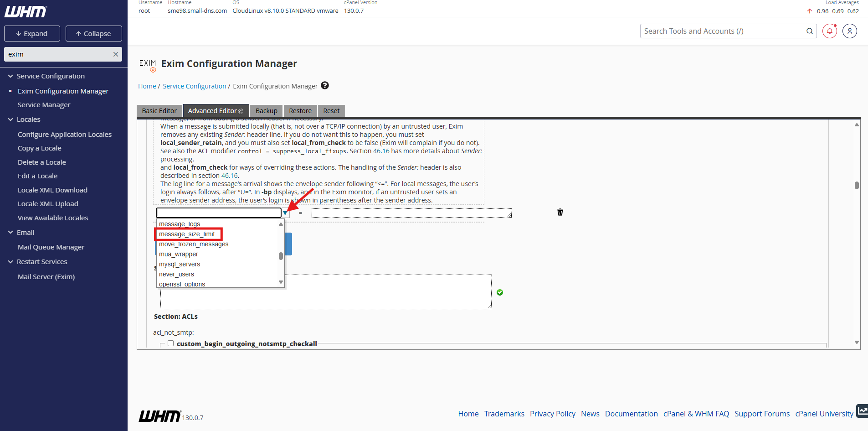Open the Restore tab
Image resolution: width=868 pixels, height=431 pixels.
pos(300,111)
